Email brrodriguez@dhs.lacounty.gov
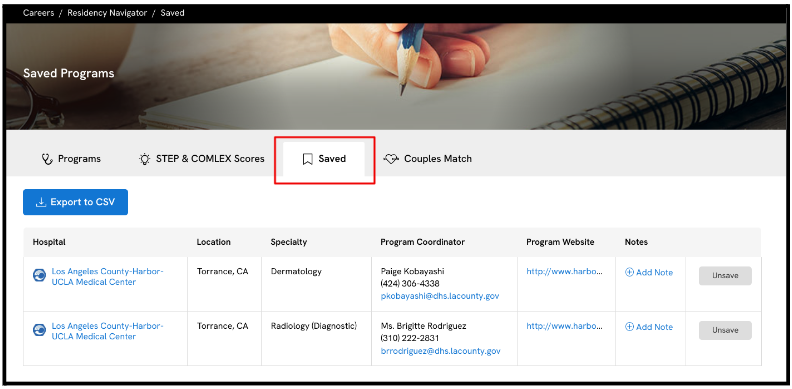The image size is (792, 389). tap(440, 351)
